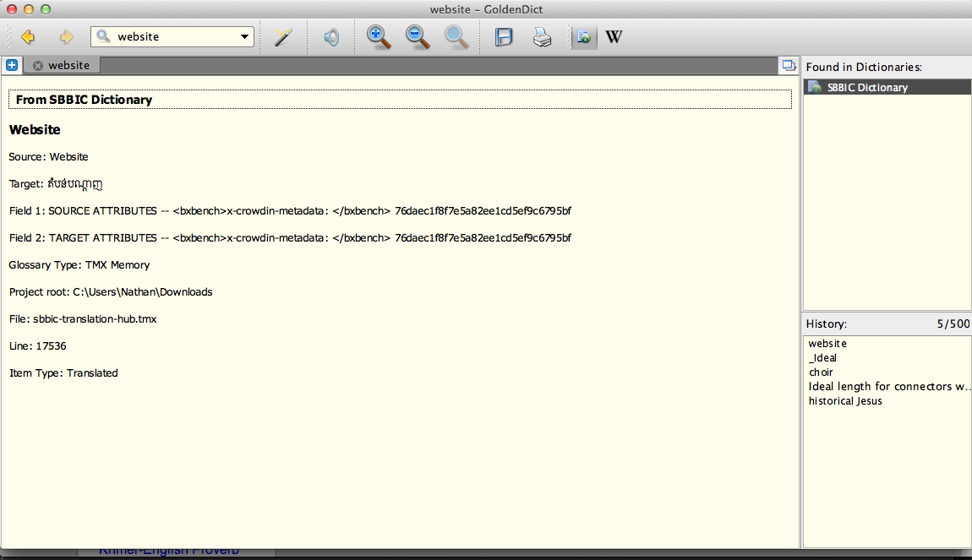Open the search box history dropdown
Screen dimensions: 972x560
coord(244,36)
